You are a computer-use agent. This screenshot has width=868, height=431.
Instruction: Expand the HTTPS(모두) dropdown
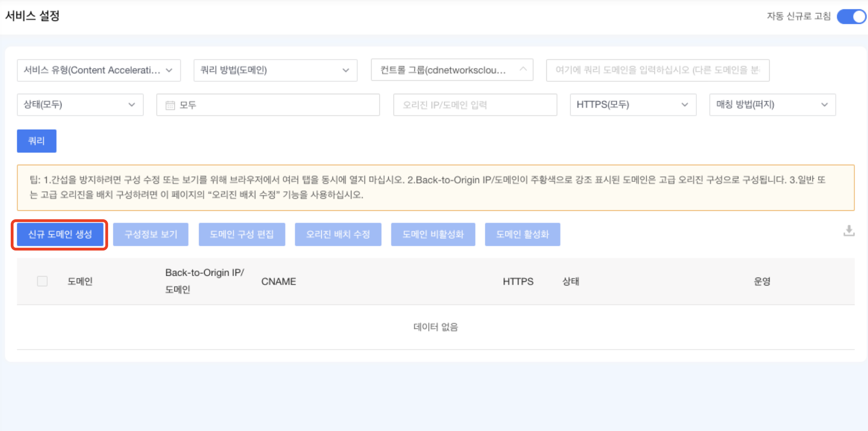[633, 104]
